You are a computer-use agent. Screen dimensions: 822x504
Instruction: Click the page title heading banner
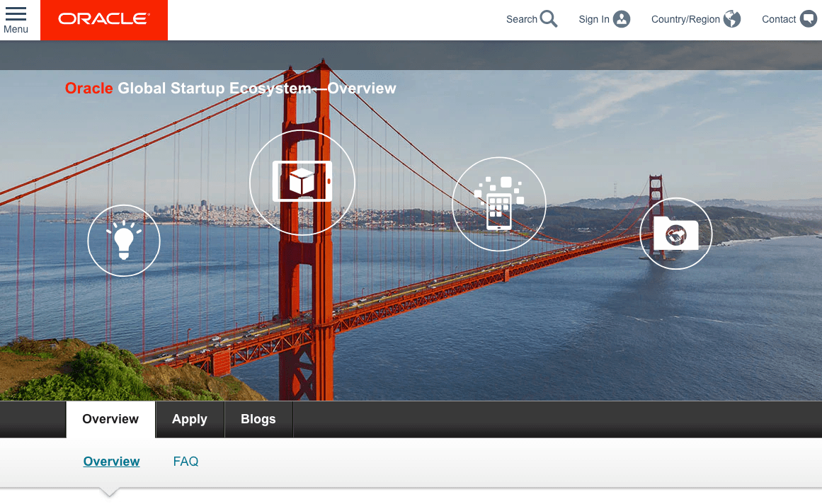[x=231, y=88]
